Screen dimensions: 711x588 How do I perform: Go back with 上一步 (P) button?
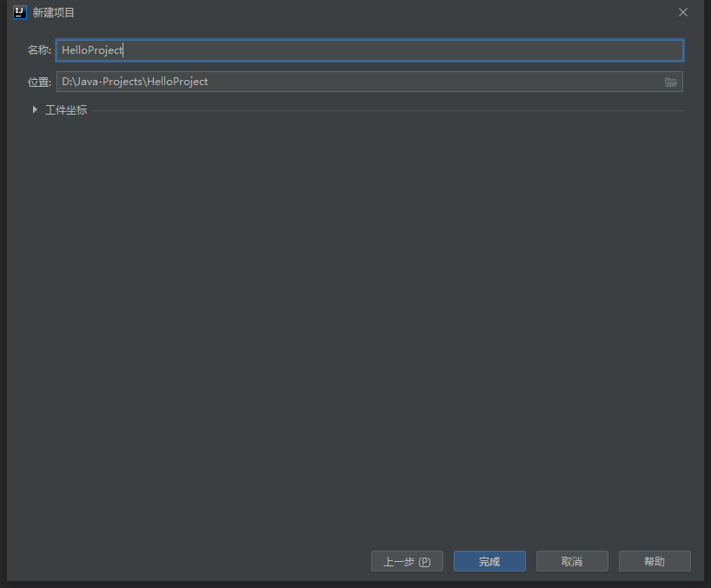coord(407,561)
